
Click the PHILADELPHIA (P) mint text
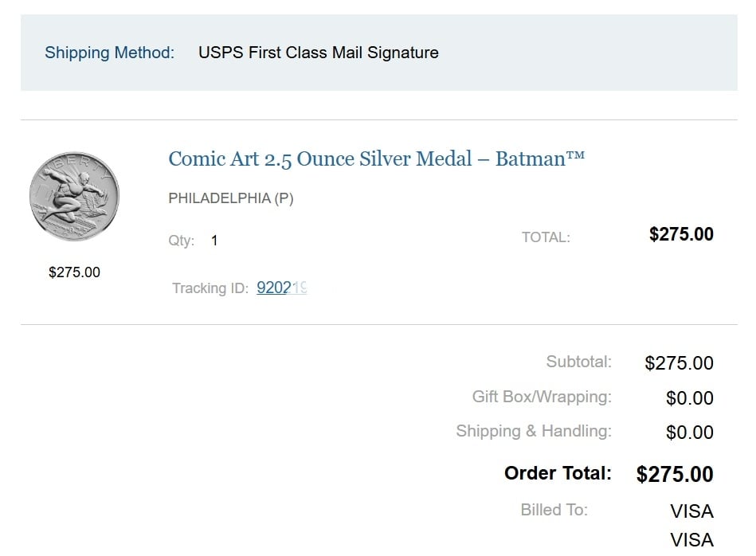click(231, 198)
